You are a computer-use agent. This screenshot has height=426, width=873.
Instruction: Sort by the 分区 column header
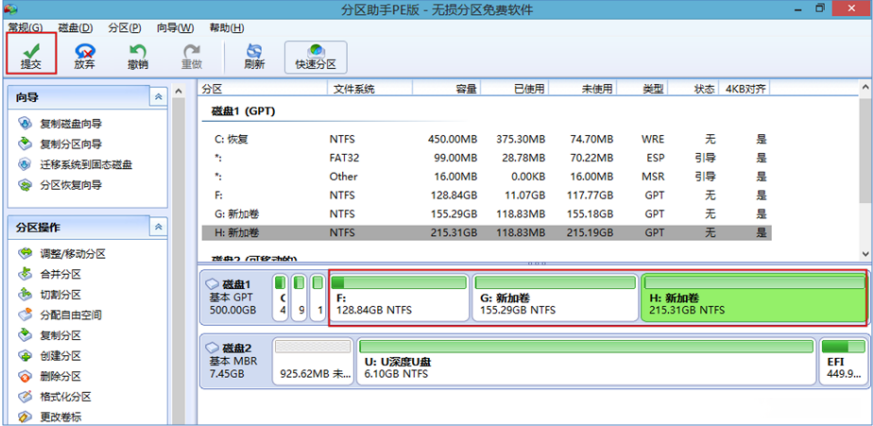click(263, 89)
